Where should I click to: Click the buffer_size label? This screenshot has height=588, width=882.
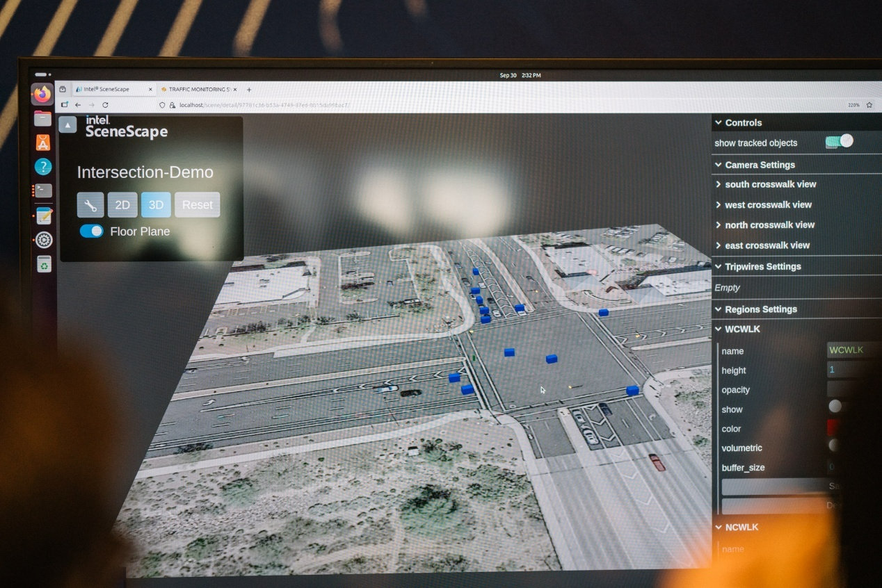743,468
